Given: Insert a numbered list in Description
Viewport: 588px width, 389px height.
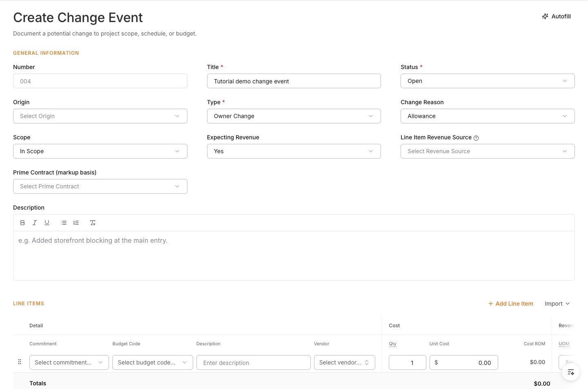Looking at the screenshot, I should [76, 223].
